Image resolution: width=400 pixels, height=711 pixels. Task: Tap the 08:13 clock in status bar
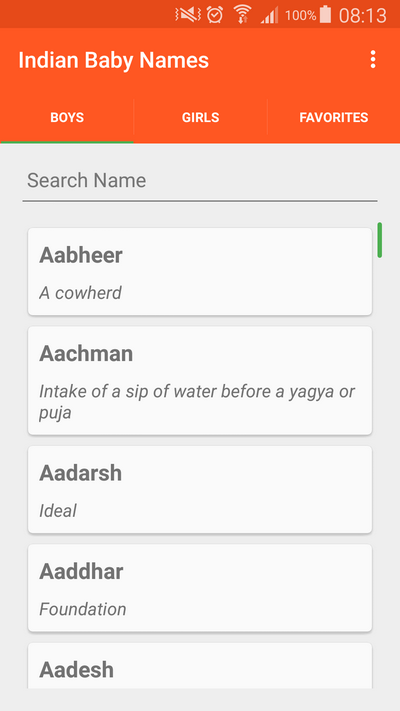pos(363,15)
